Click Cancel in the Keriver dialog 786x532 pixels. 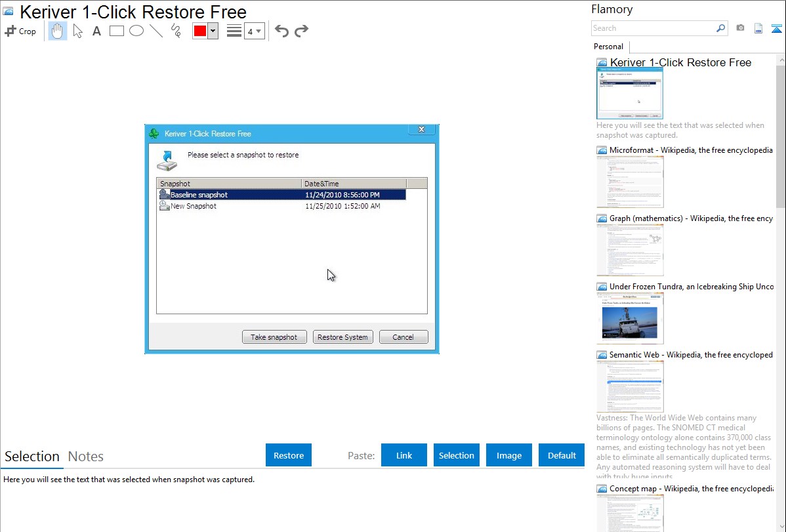[x=403, y=337]
